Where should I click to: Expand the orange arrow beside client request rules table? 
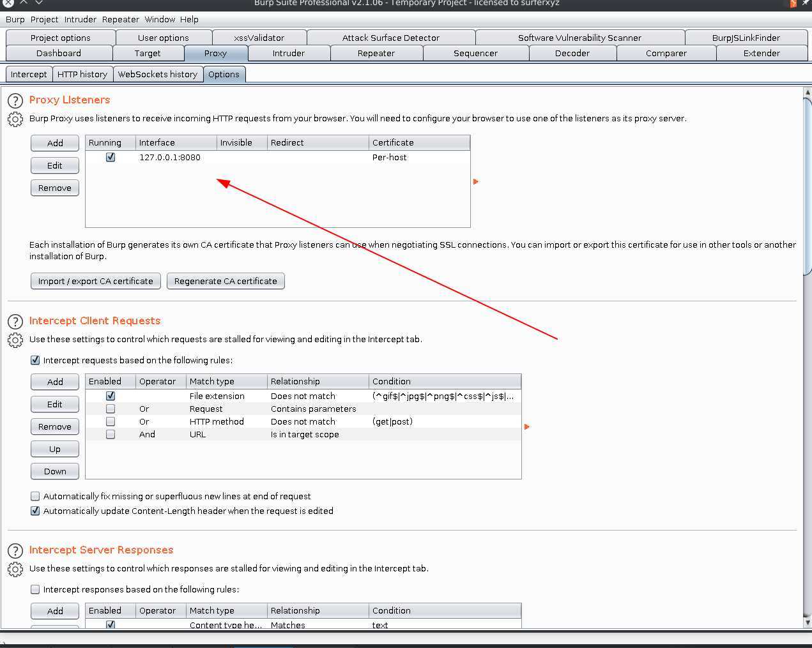(527, 426)
